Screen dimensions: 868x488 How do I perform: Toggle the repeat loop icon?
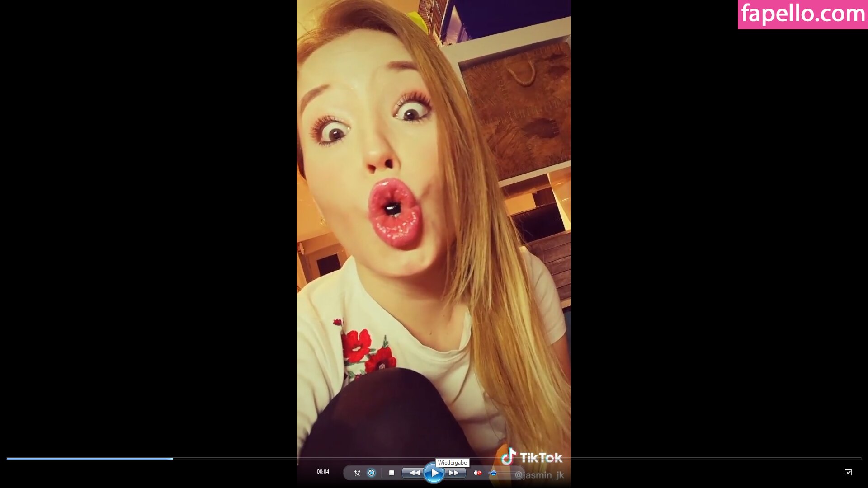pyautogui.click(x=371, y=473)
